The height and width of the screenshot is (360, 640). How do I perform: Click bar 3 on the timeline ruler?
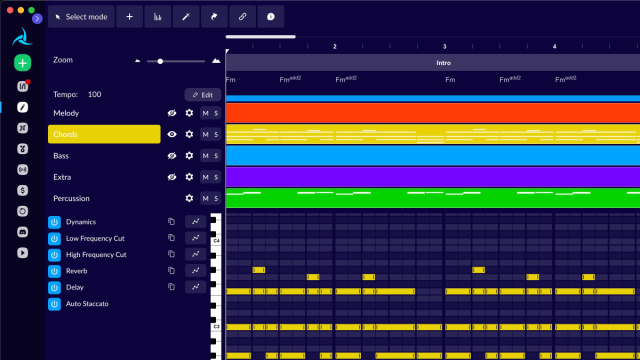444,47
